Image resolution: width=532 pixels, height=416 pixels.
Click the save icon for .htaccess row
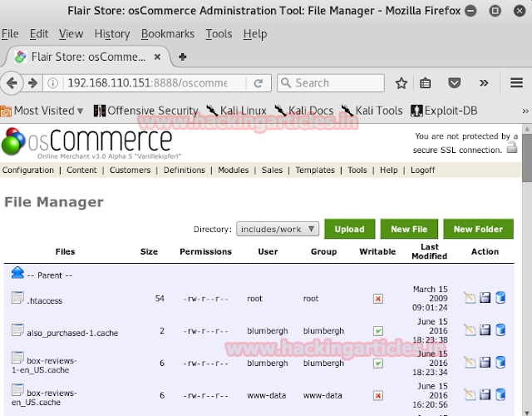[485, 298]
